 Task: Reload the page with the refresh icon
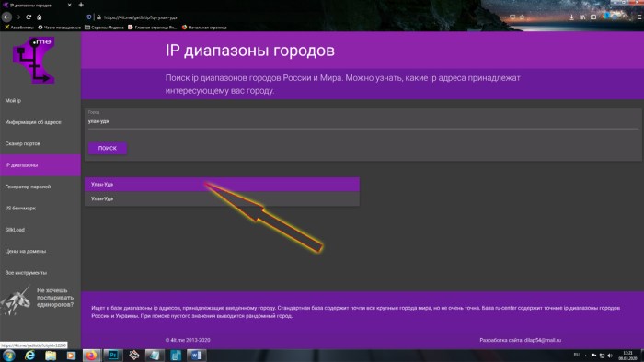click(x=29, y=17)
